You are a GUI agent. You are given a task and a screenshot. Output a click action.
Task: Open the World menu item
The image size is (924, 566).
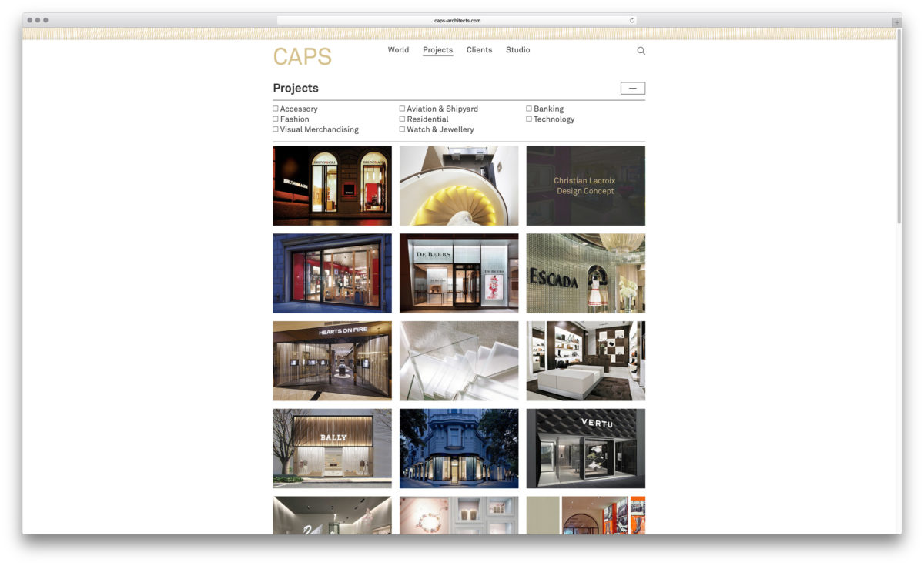coord(398,50)
